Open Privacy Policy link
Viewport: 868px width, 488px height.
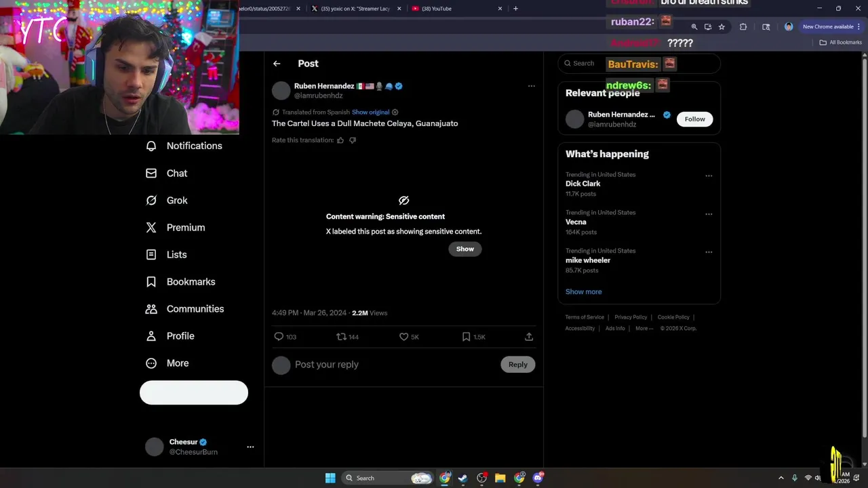(x=631, y=317)
